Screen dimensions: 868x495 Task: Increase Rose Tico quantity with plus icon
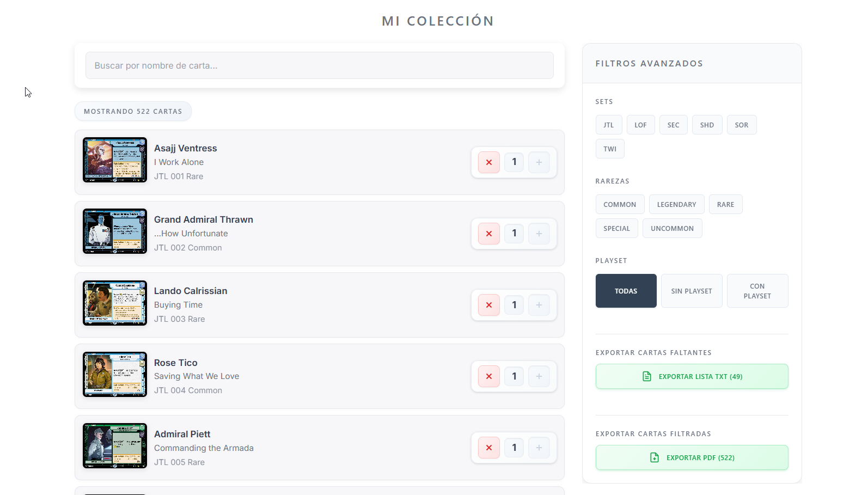click(539, 376)
